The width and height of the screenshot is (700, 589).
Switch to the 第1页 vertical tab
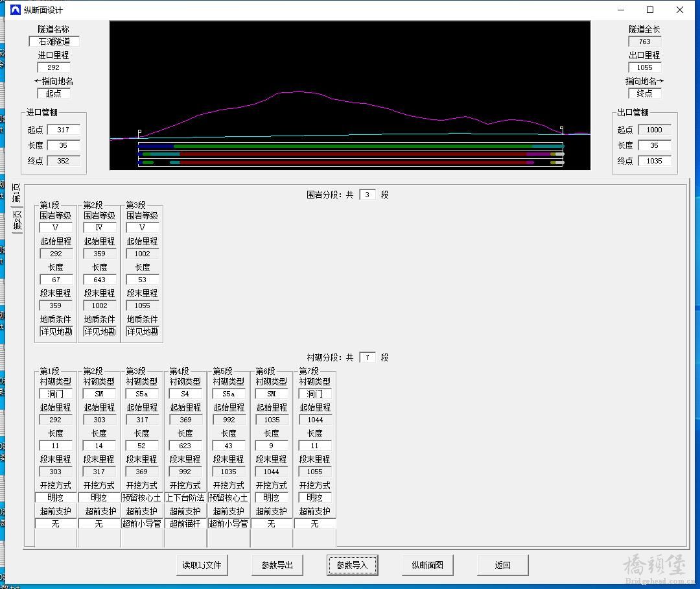[16, 193]
